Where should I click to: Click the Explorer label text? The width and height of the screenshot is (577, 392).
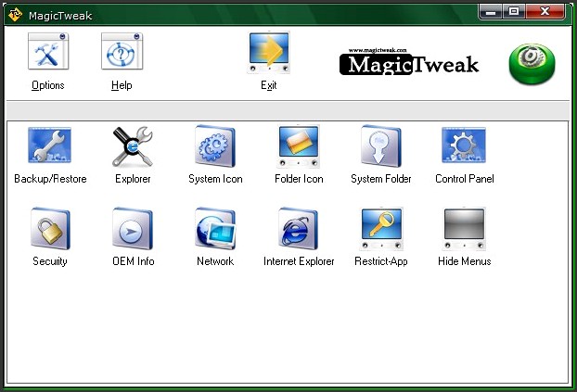[x=133, y=179]
